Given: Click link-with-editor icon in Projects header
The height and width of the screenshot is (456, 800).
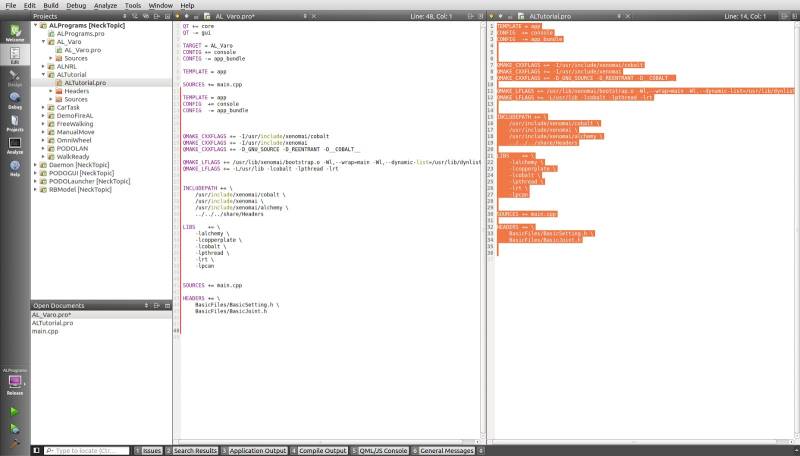Looking at the screenshot, I should 145,16.
